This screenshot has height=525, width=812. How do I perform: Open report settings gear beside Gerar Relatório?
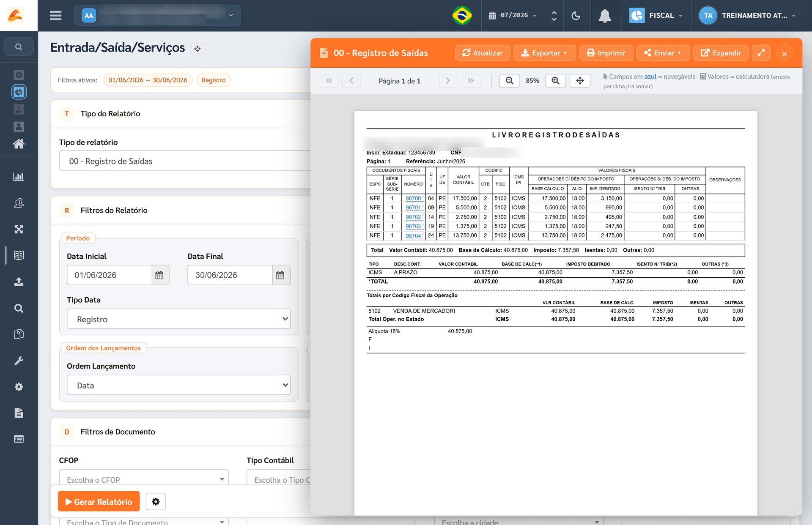156,502
